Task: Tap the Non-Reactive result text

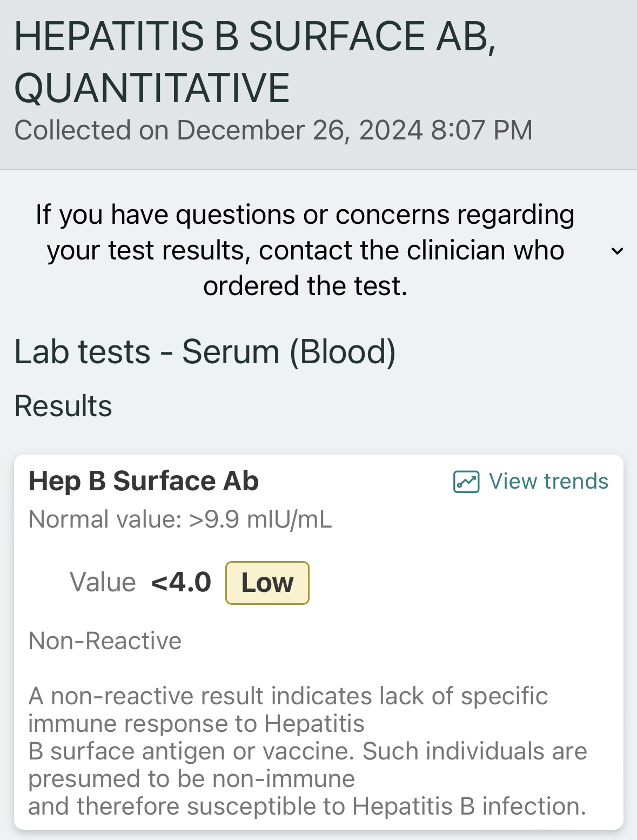Action: [x=105, y=641]
